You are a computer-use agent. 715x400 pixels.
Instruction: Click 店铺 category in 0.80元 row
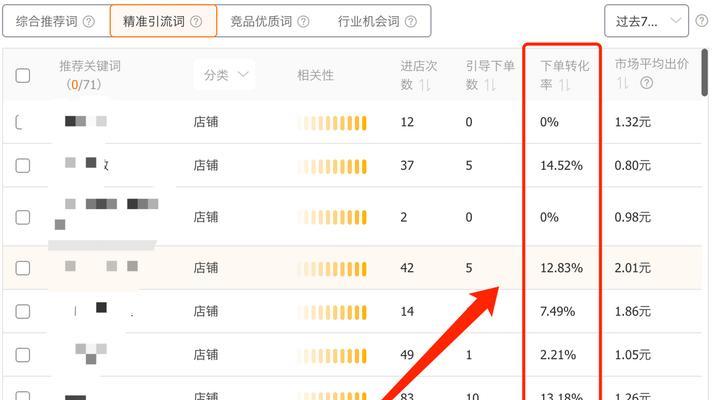pos(206,166)
